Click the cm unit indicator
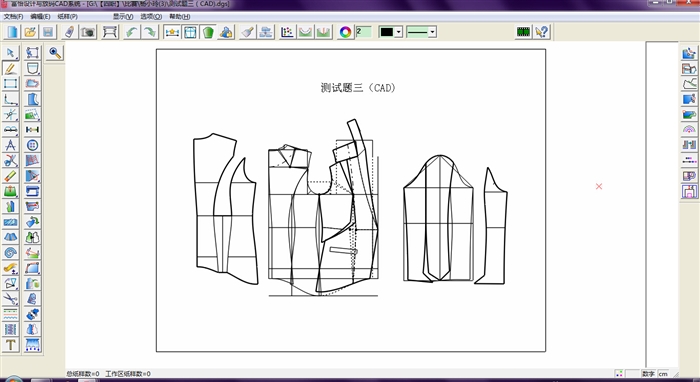700x382 pixels. tap(663, 374)
